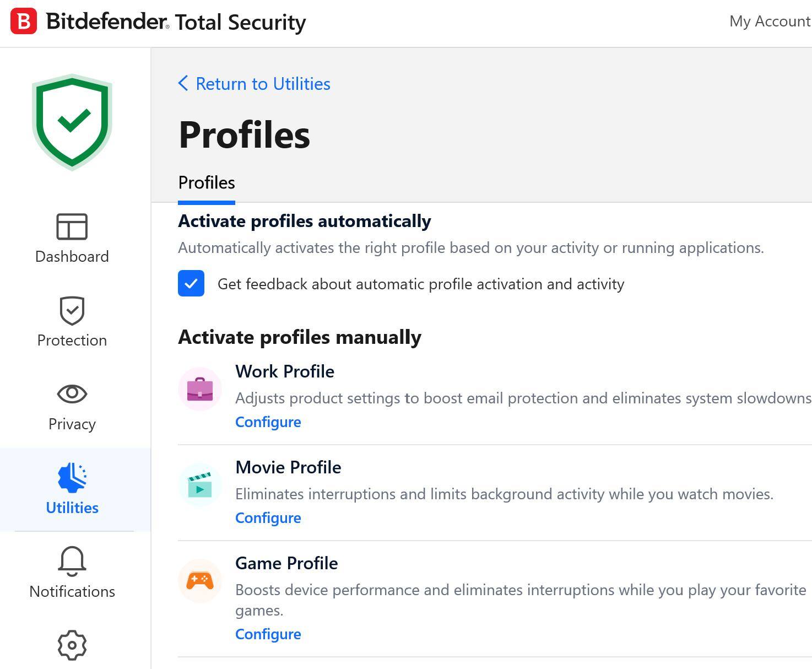This screenshot has width=812, height=669.
Task: Go to the Protection section
Action: [x=72, y=322]
